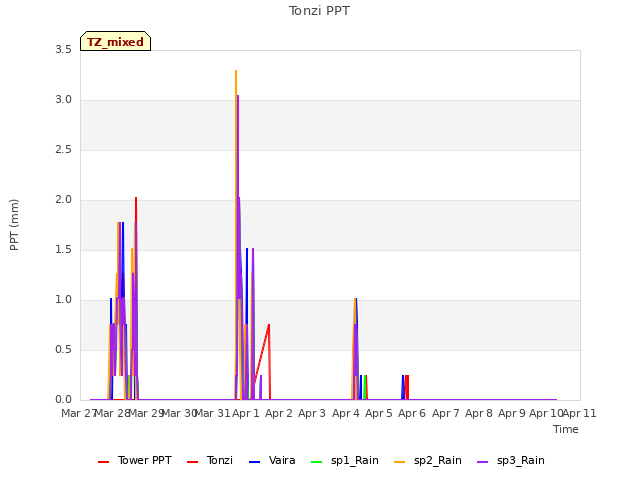
Task: Toggle sp2_Rain series in legend
Action: [x=427, y=460]
